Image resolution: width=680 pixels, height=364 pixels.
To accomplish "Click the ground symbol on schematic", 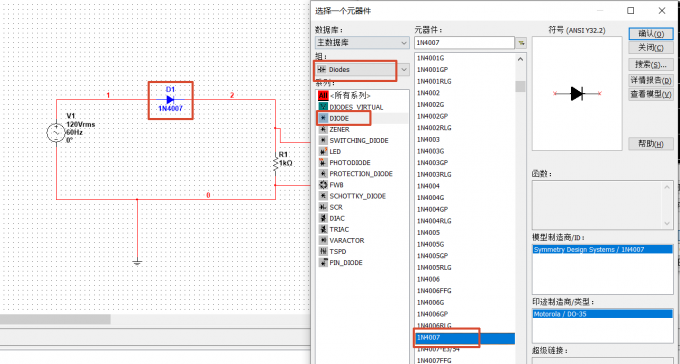I will (x=137, y=262).
